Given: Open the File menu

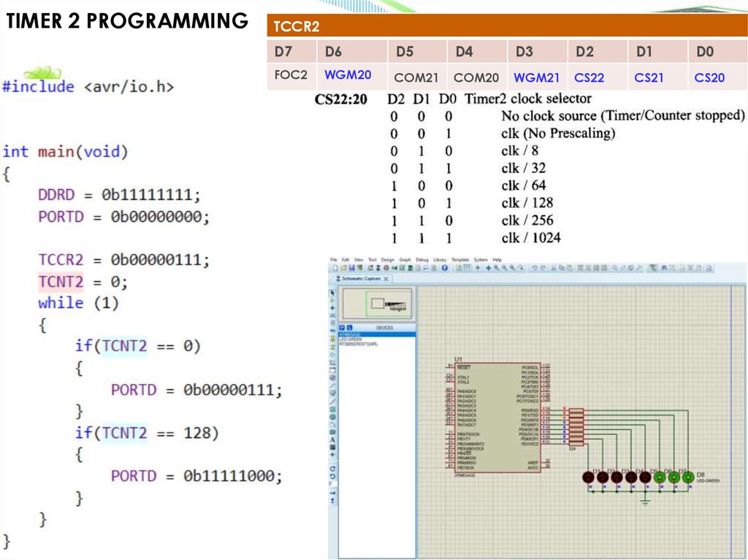Looking at the screenshot, I should tap(333, 260).
